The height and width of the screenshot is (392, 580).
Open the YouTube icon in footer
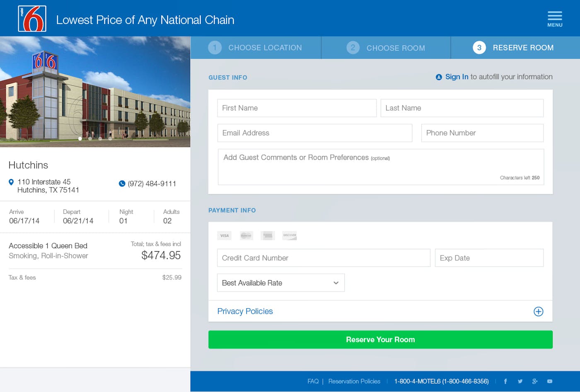click(550, 381)
